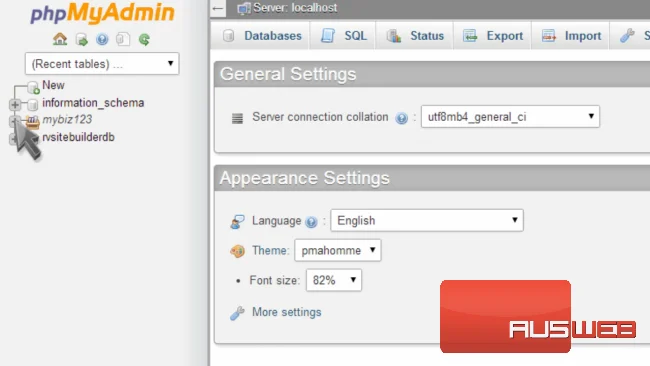Viewport: 650px width, 366px height.
Task: Switch to the SQL tab
Action: click(x=343, y=36)
